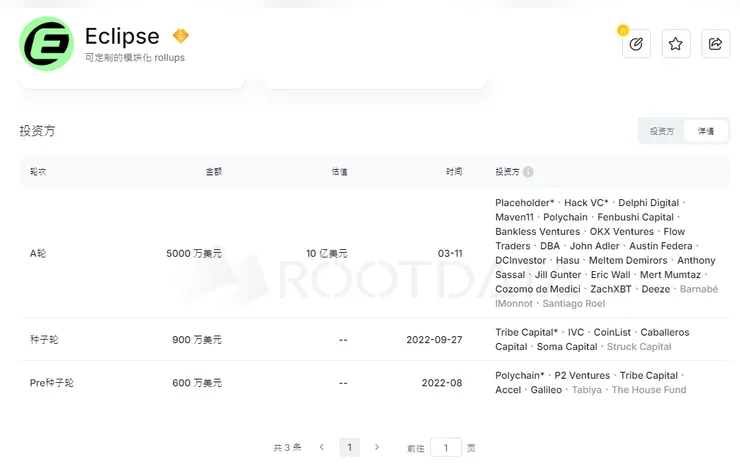Open Tribe Capital* link in seed round
This screenshot has width=740, height=467.
[526, 332]
